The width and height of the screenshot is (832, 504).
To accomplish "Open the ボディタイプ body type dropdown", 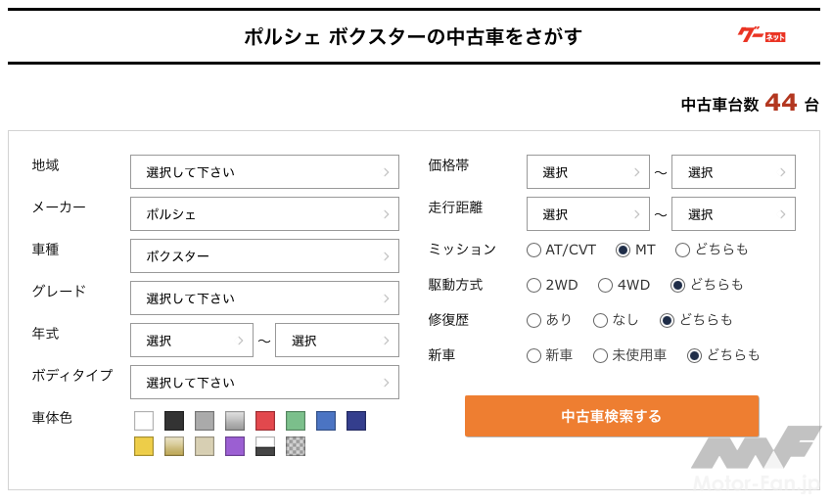I will [x=264, y=383].
